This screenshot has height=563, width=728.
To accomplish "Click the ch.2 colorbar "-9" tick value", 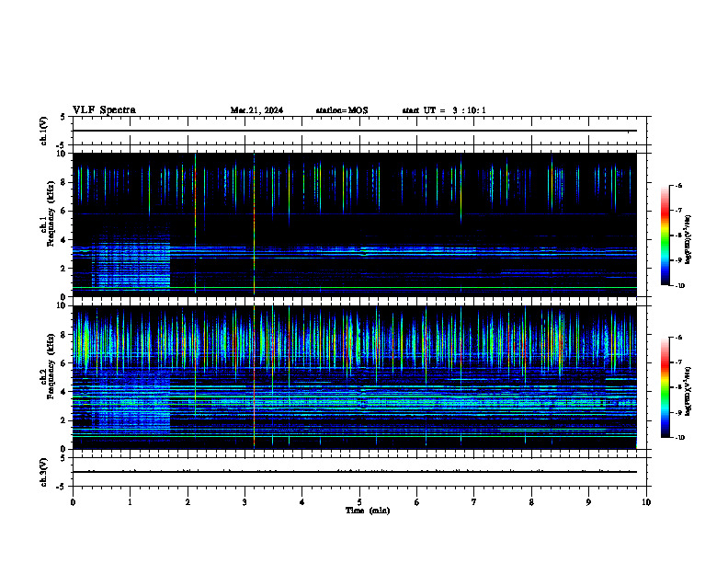I will (x=678, y=412).
